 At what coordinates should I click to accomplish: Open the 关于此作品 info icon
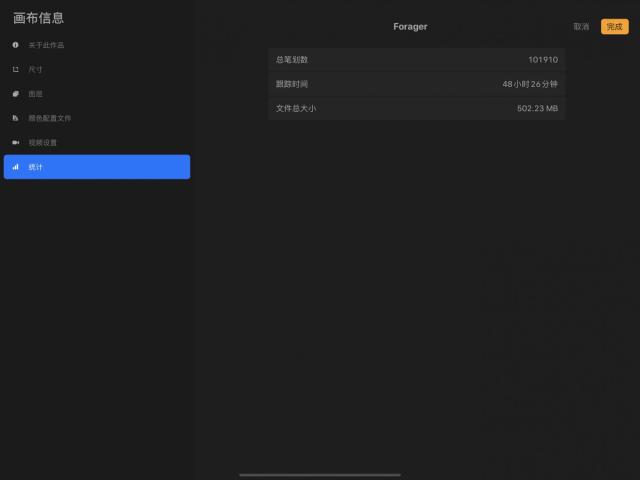pos(16,45)
